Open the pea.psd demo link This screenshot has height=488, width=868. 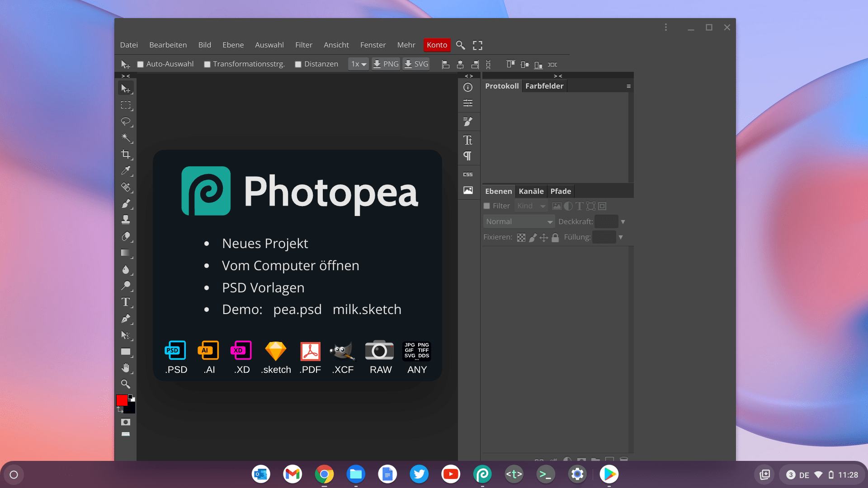pos(297,310)
